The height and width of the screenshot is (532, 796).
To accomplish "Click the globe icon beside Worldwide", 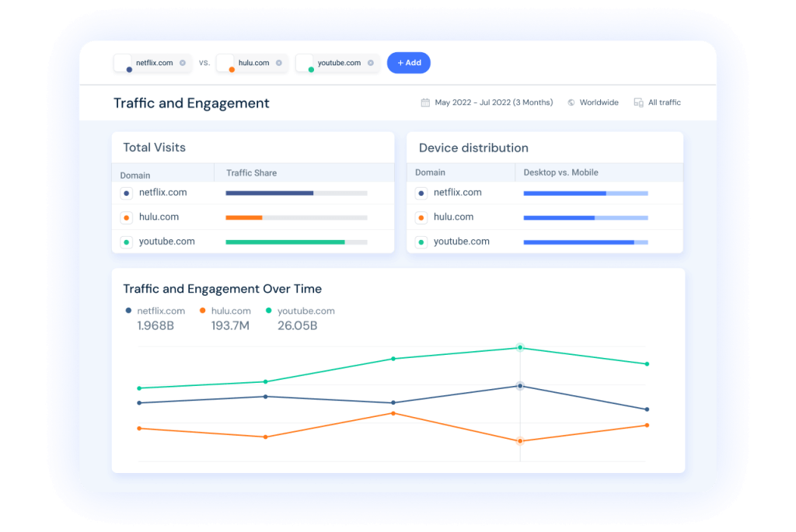I will 571,103.
